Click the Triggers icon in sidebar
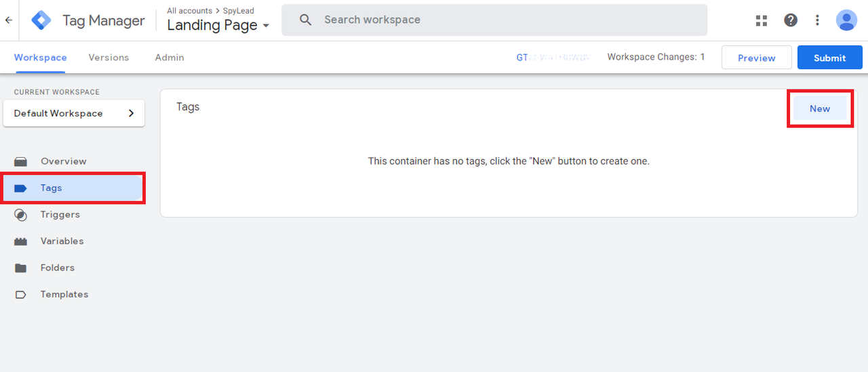 21,215
